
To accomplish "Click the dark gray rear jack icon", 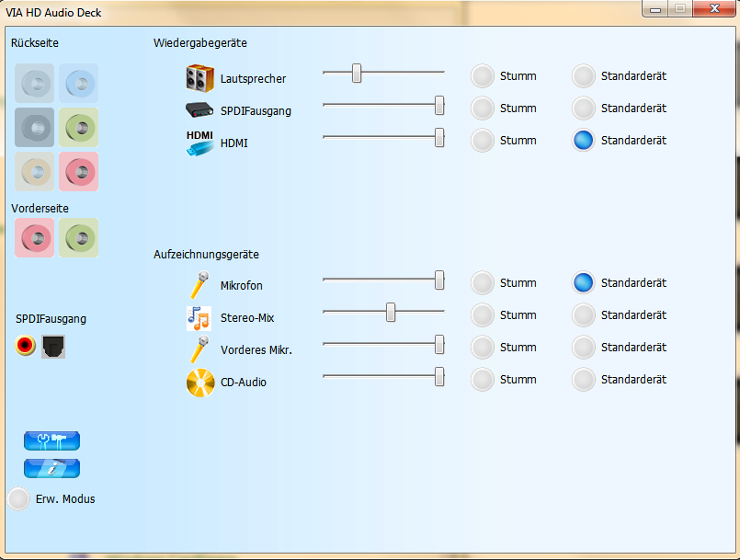I will 34,128.
